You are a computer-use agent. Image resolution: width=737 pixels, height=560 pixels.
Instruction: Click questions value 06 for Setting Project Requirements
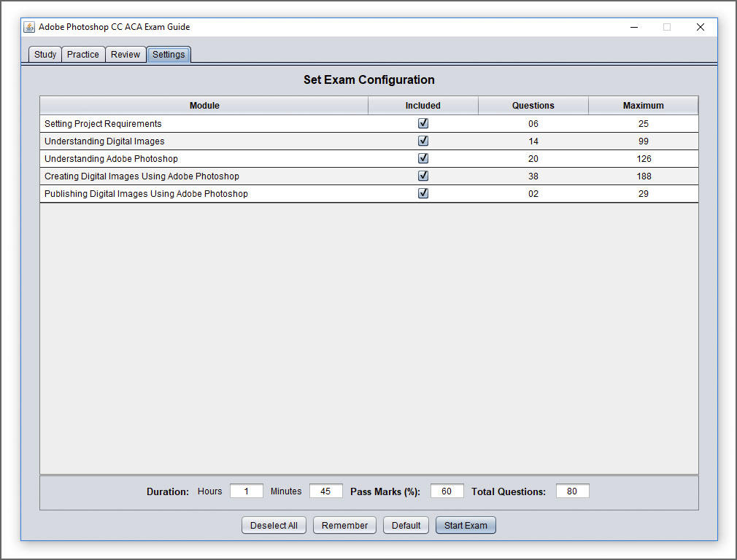[533, 123]
